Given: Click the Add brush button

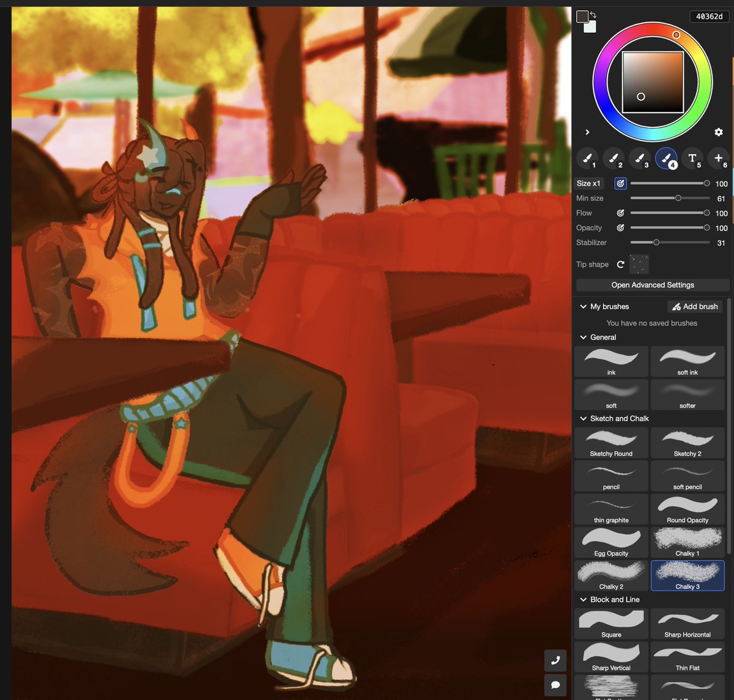Looking at the screenshot, I should point(695,306).
